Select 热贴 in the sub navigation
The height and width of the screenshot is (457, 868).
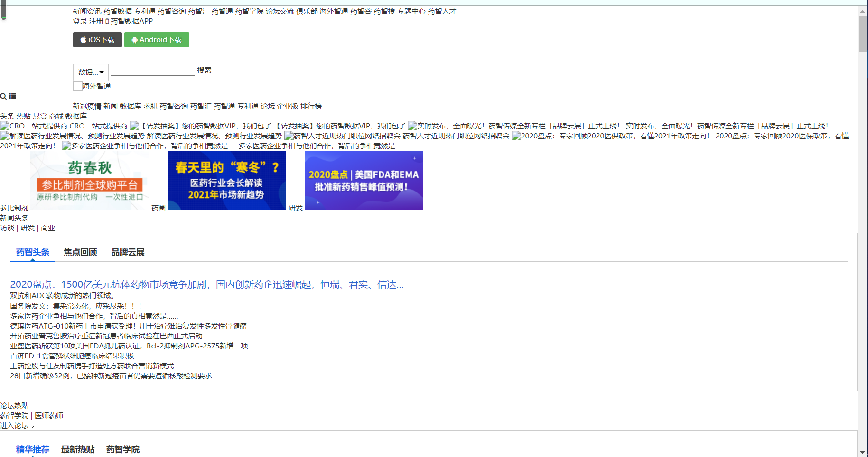[x=23, y=116]
